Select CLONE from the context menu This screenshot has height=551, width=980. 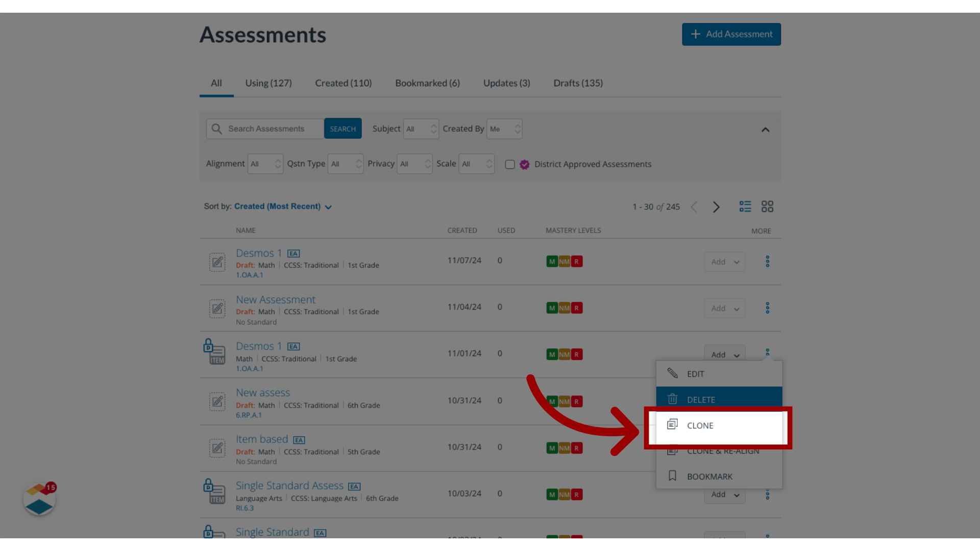point(719,425)
